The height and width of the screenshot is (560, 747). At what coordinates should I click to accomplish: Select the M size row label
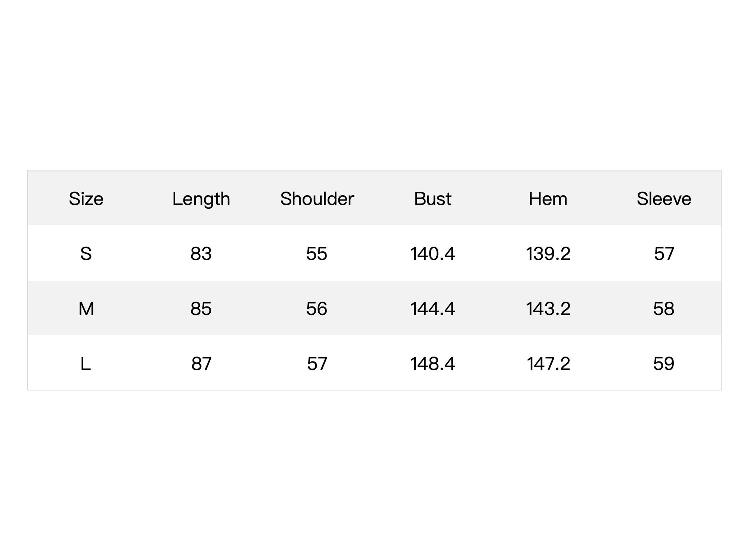(86, 309)
